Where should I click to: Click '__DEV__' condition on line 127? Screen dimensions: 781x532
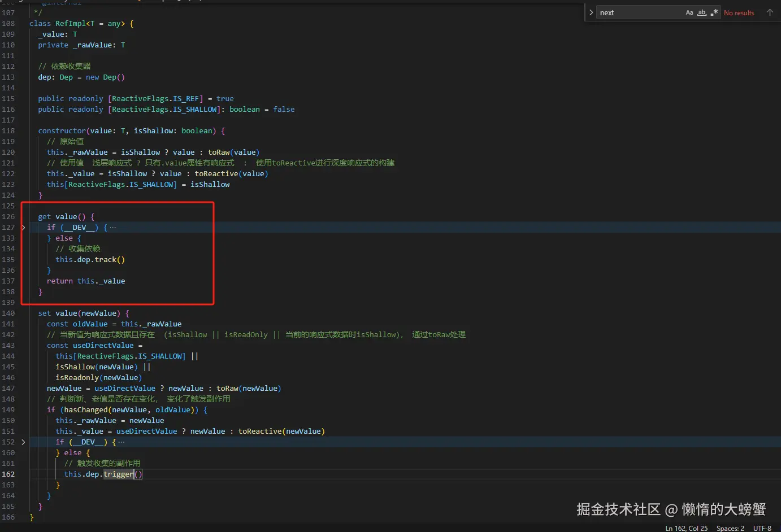pos(80,228)
